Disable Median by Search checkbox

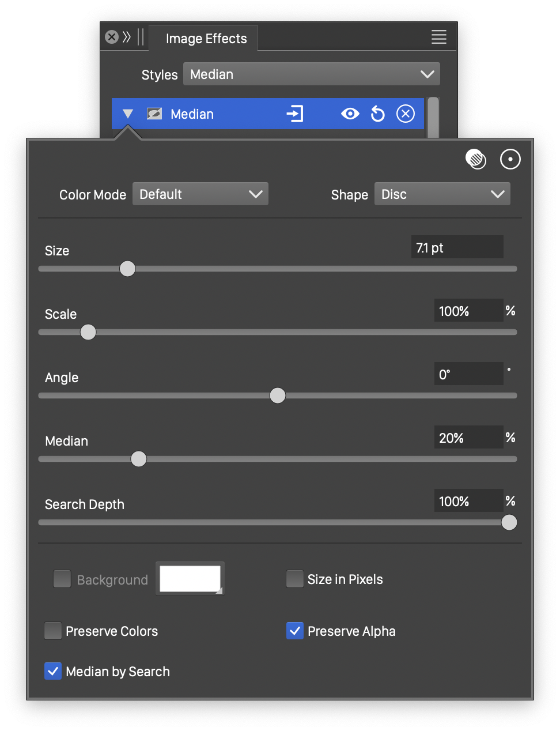53,672
